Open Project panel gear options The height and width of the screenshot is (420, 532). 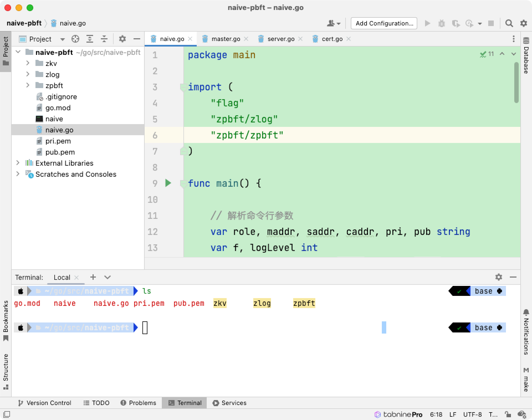click(x=122, y=39)
